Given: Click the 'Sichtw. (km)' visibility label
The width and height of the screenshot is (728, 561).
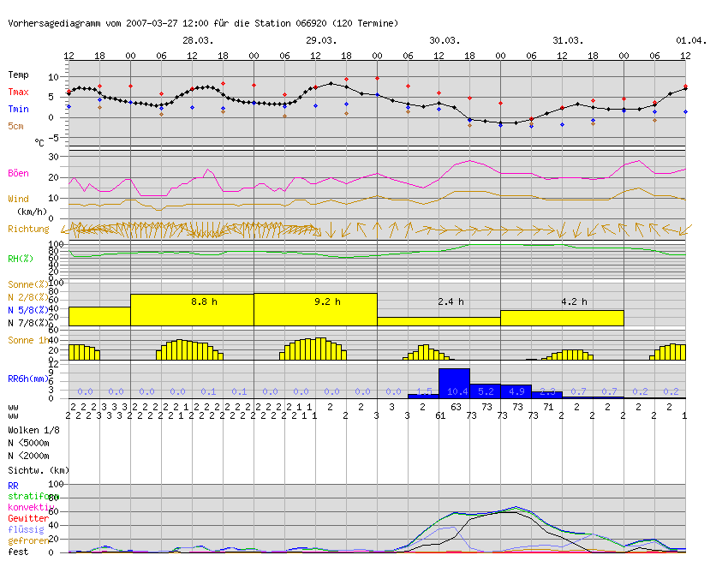Looking at the screenshot, I should coord(39,470).
